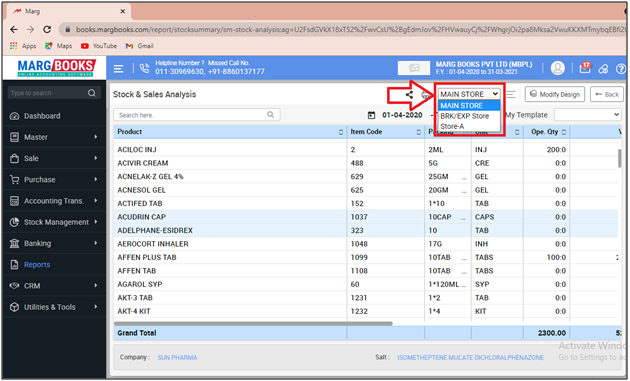Click the browser address bar

[x=342, y=29]
